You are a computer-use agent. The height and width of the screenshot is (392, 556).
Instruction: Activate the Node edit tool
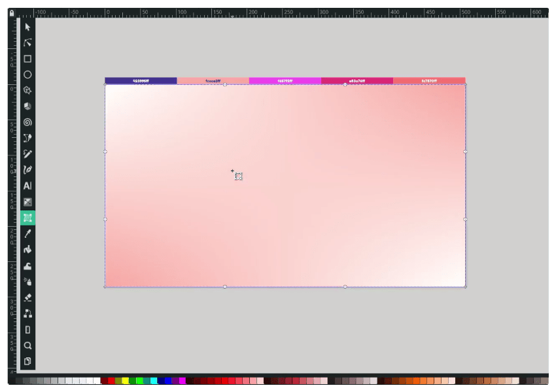click(x=27, y=42)
